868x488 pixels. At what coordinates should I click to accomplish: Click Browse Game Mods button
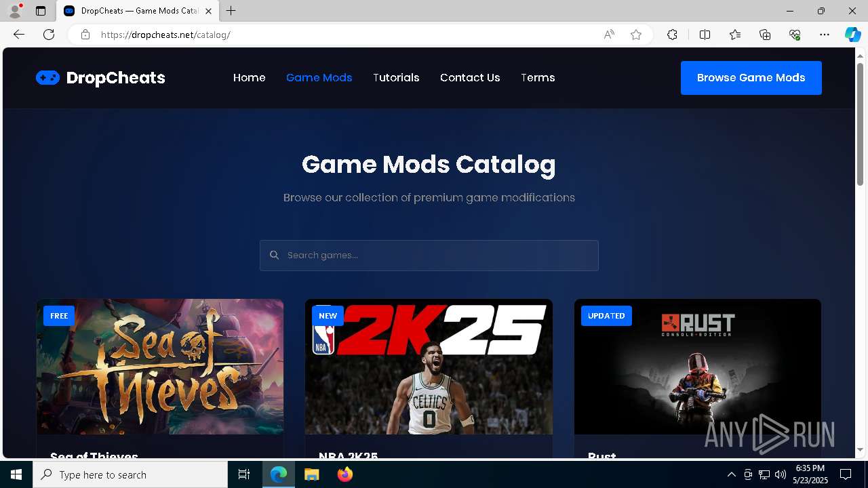(751, 78)
